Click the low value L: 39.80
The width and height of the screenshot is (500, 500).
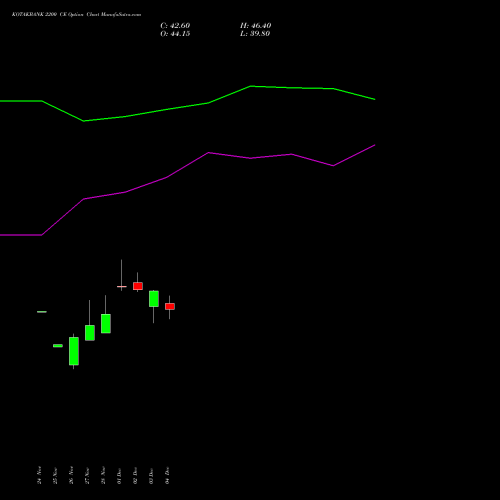pos(255,34)
